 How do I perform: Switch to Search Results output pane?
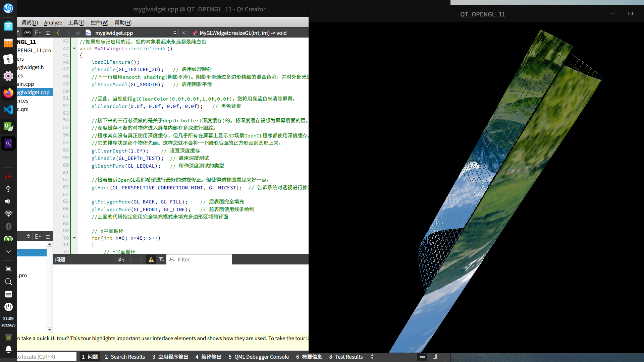tap(125, 357)
